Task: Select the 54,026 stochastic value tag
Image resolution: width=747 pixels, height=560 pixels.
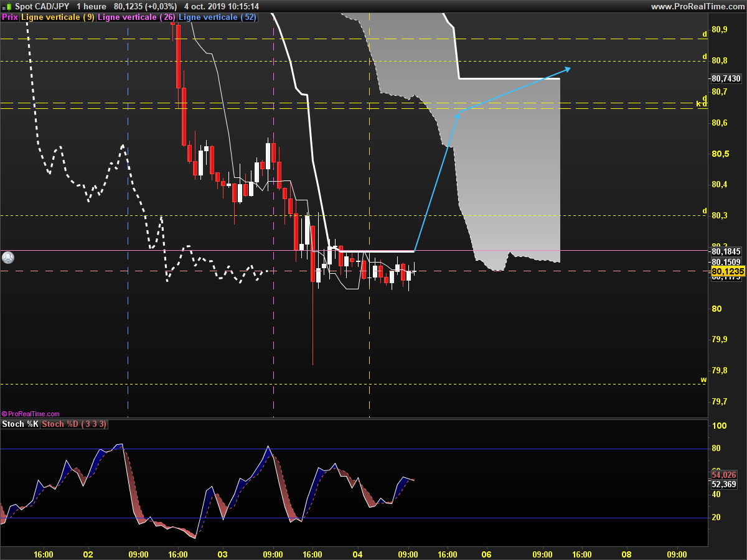Action: point(724,475)
